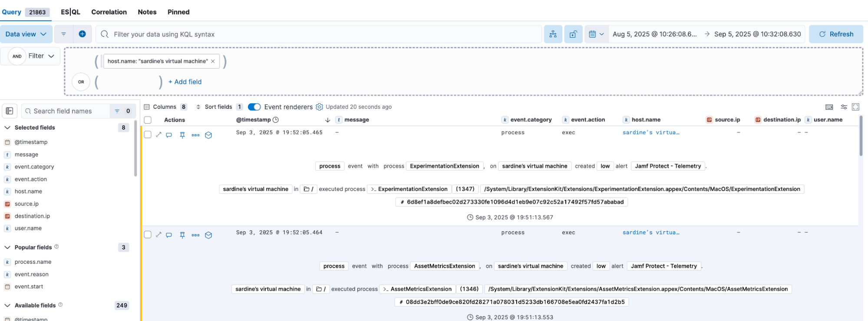This screenshot has width=868, height=321.
Task: Open the timeline analyzer graph icon
Action: pyautogui.click(x=553, y=34)
